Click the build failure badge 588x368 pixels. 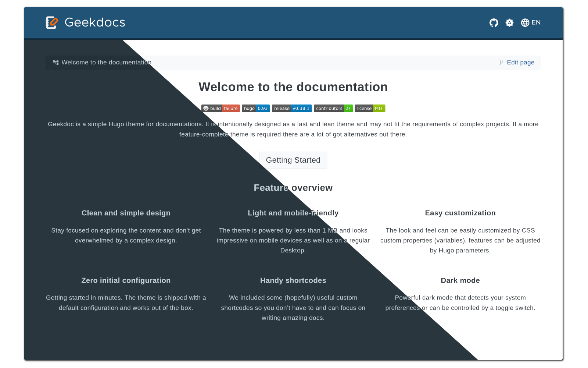tap(220, 109)
